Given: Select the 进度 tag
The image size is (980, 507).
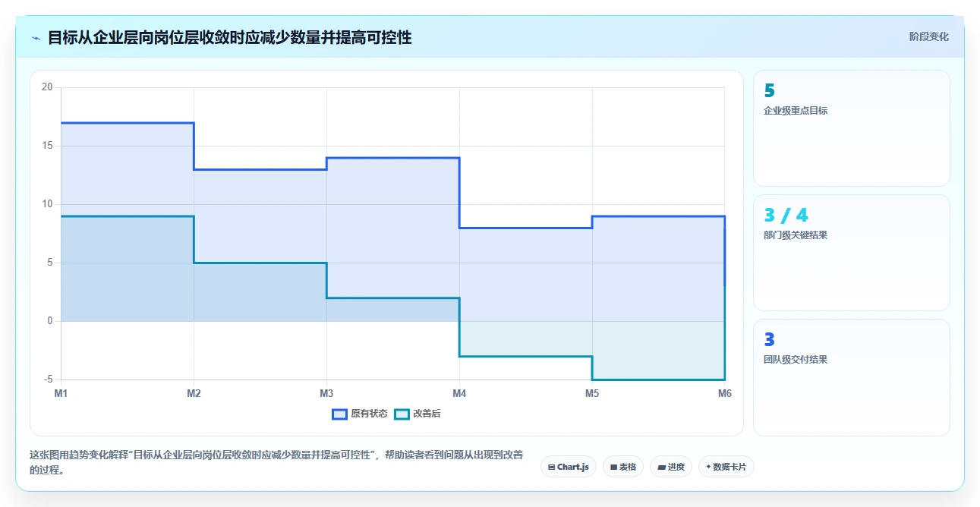Looking at the screenshot, I should point(671,467).
